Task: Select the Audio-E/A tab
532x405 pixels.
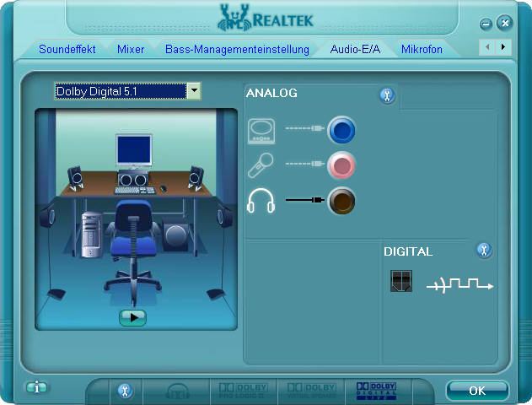Action: [x=355, y=49]
